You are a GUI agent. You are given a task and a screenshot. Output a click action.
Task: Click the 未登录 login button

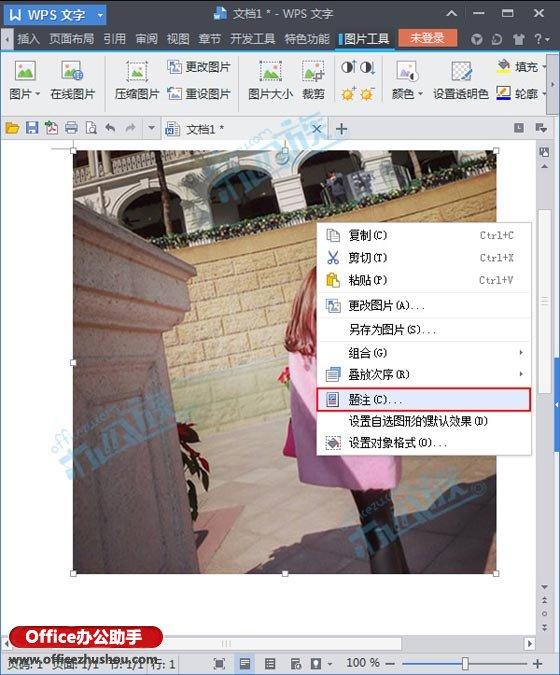pyautogui.click(x=427, y=38)
